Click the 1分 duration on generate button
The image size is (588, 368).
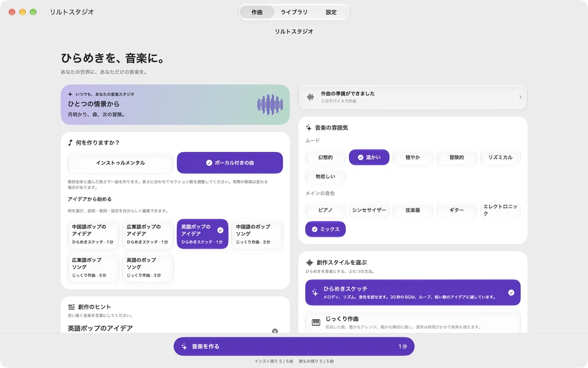click(403, 347)
